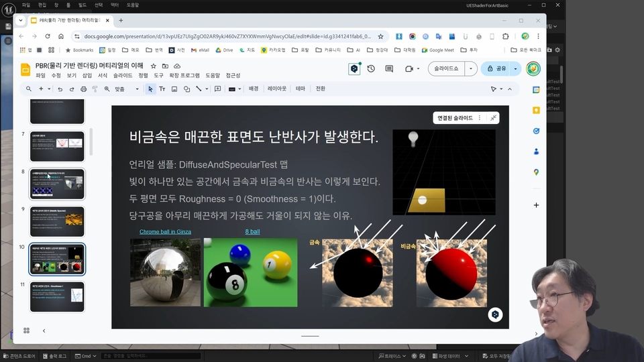The image size is (644, 362).
Task: Click the 레이아웃 layout button
Action: (x=277, y=88)
